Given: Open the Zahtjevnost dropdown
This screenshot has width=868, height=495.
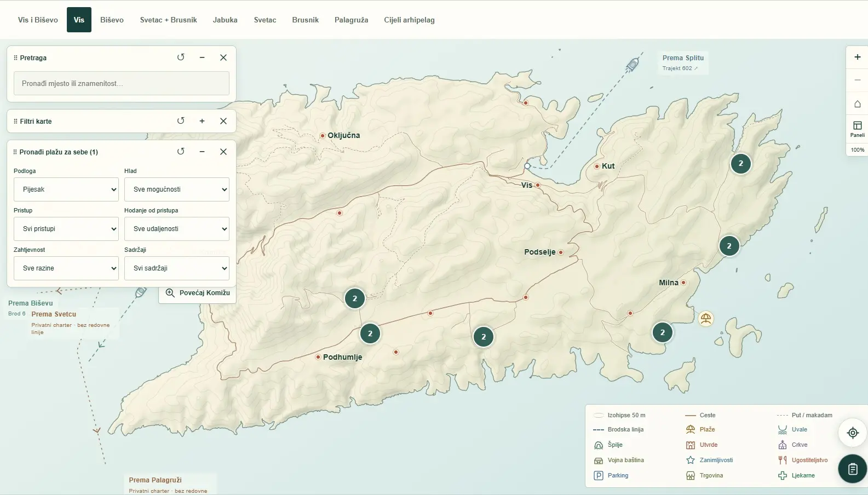Looking at the screenshot, I should (66, 268).
